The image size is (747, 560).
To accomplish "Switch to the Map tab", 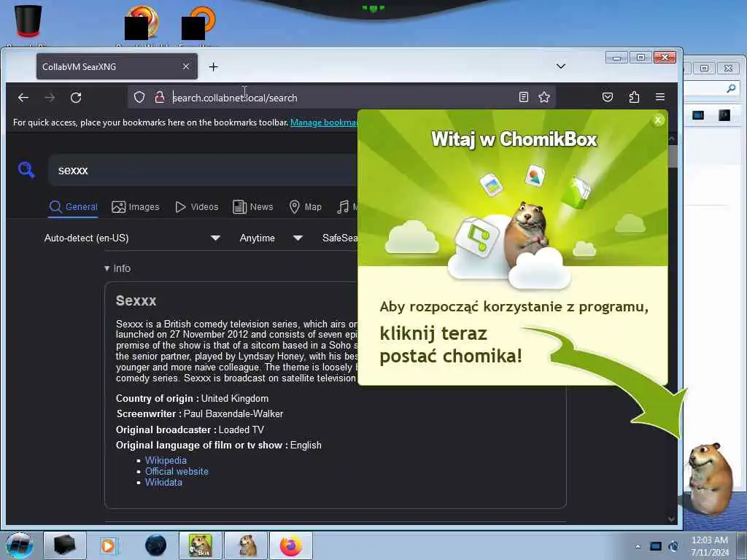I will click(306, 207).
